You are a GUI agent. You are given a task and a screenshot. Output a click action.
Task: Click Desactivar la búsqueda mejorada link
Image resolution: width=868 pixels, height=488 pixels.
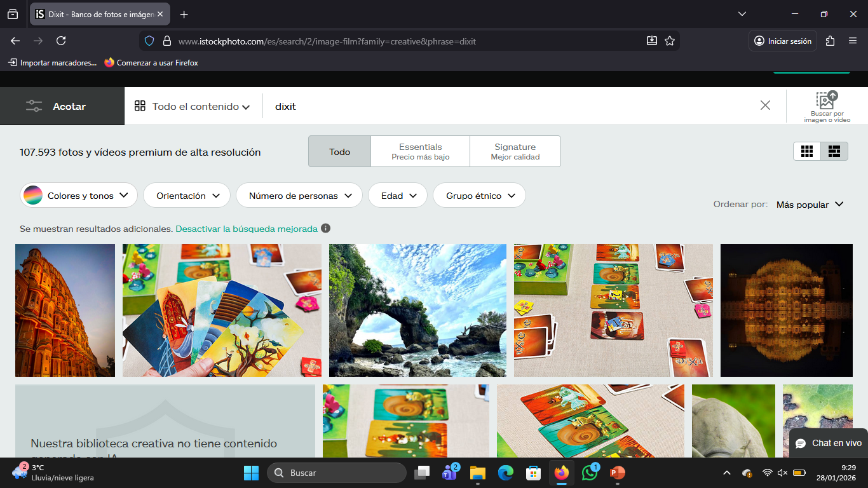[247, 229]
